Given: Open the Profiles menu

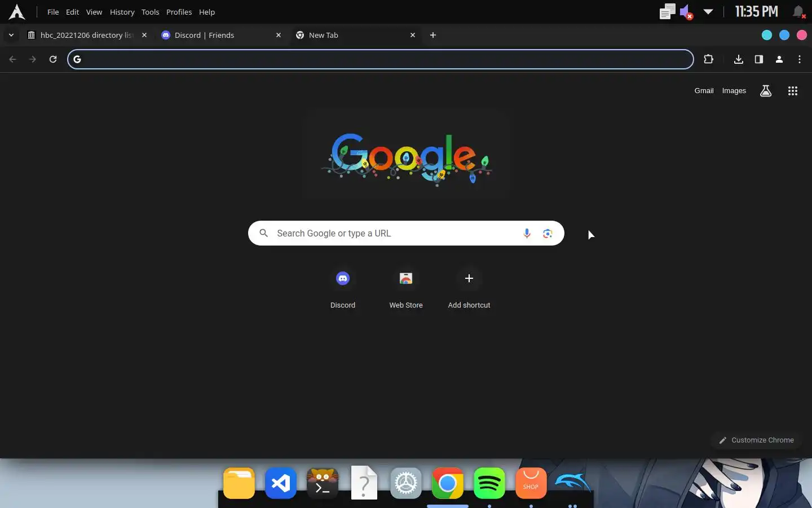Looking at the screenshot, I should pyautogui.click(x=179, y=12).
